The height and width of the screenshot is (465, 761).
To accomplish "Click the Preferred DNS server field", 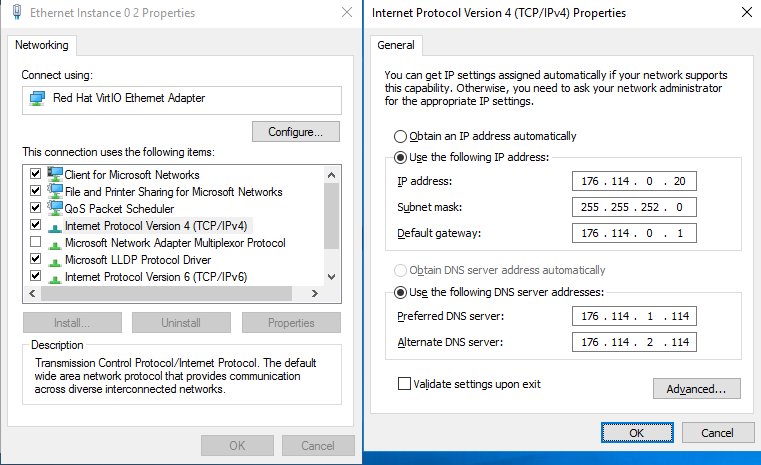I will click(x=634, y=316).
